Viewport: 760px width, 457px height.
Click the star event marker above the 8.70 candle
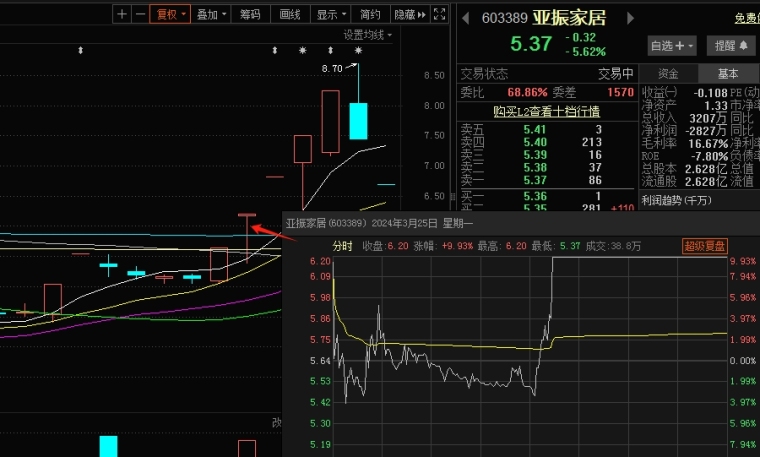coord(358,50)
